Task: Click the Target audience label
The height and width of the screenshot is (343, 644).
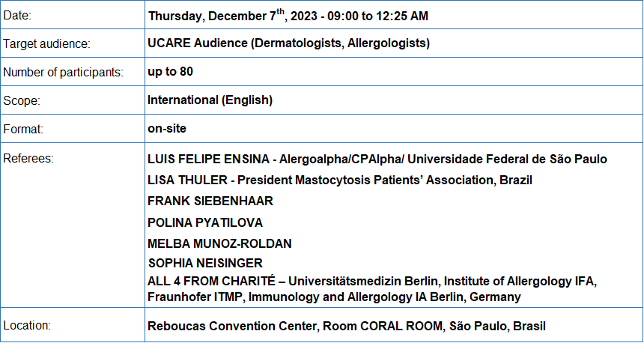Action: pyautogui.click(x=46, y=43)
